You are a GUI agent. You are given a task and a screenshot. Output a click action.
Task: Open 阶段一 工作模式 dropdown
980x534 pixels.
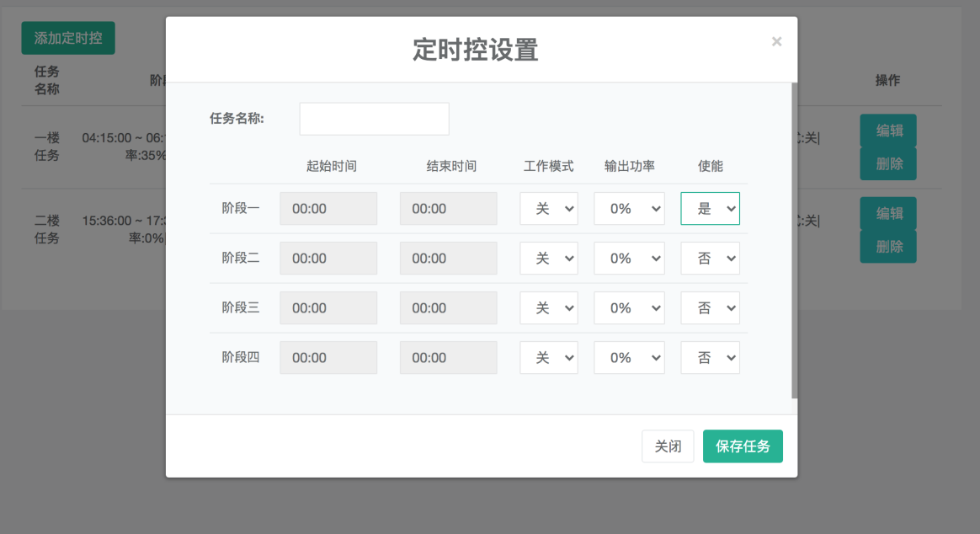(549, 208)
